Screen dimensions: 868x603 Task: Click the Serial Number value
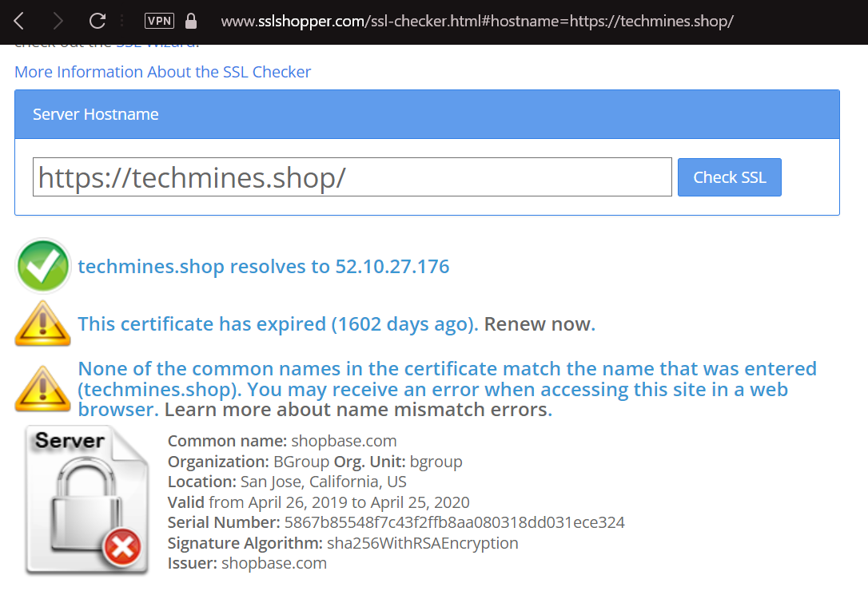pos(455,523)
